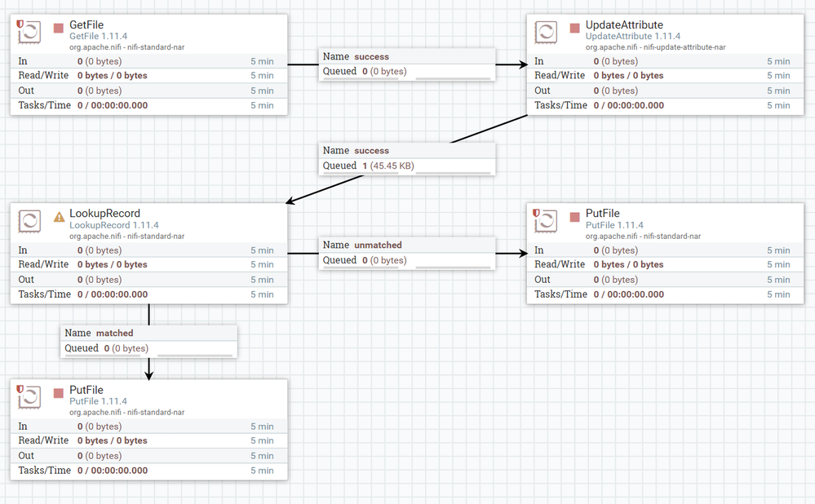Click the right PutFile Read/Write row
815x504 pixels.
pos(665,264)
